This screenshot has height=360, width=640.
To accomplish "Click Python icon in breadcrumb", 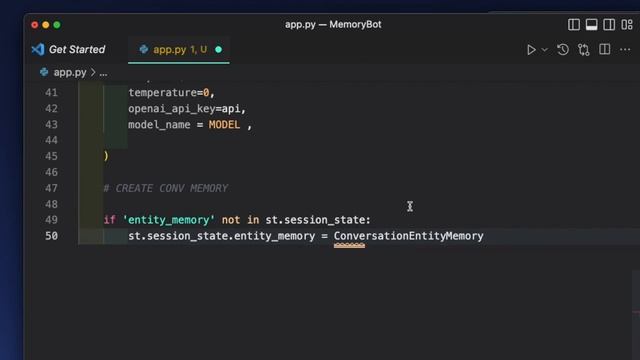I will [x=44, y=72].
